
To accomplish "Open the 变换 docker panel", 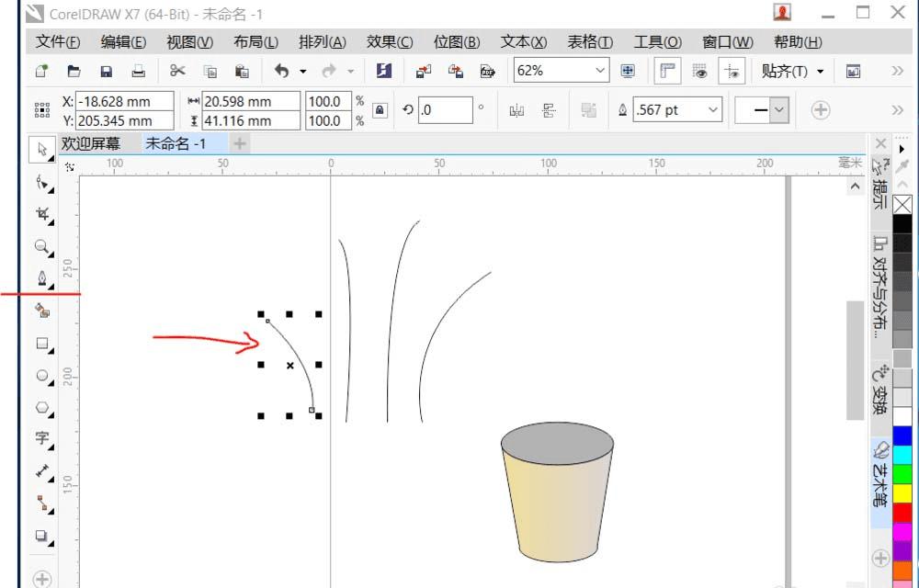I will click(x=879, y=390).
